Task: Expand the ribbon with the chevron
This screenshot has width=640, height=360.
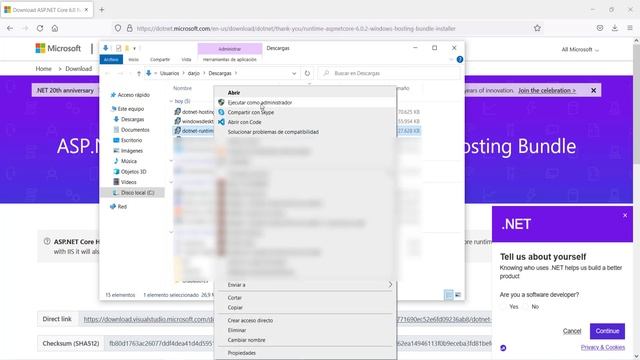Action: pyautogui.click(x=451, y=60)
